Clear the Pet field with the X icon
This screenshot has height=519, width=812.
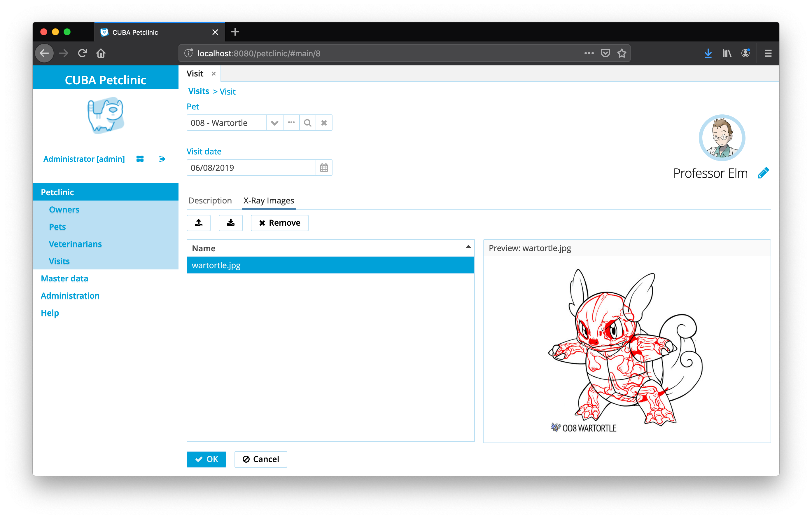pyautogui.click(x=324, y=123)
